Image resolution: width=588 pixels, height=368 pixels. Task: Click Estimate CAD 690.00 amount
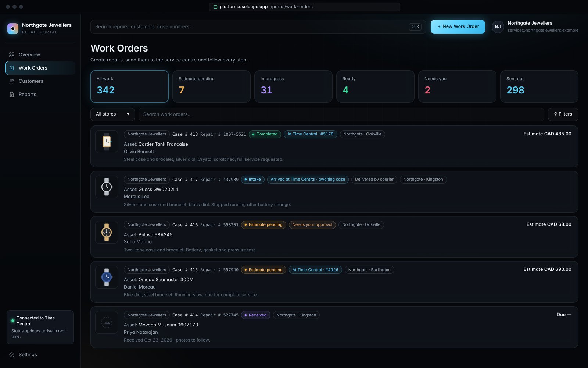tap(547, 269)
